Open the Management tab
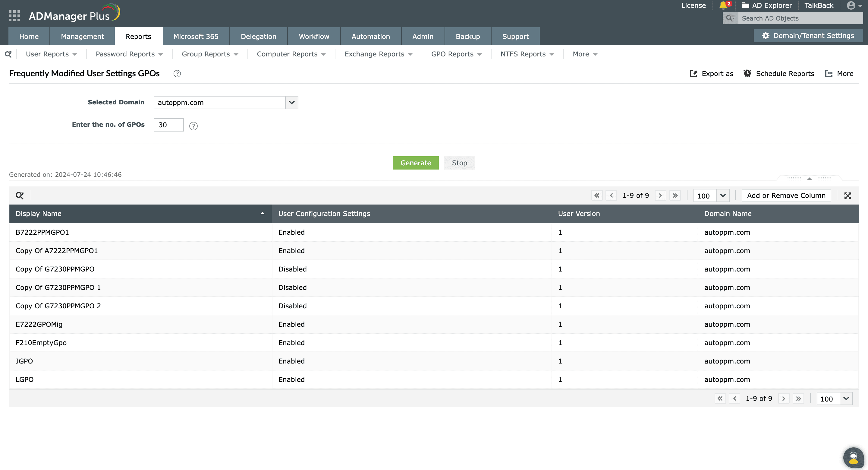Image resolution: width=868 pixels, height=470 pixels. pyautogui.click(x=82, y=37)
